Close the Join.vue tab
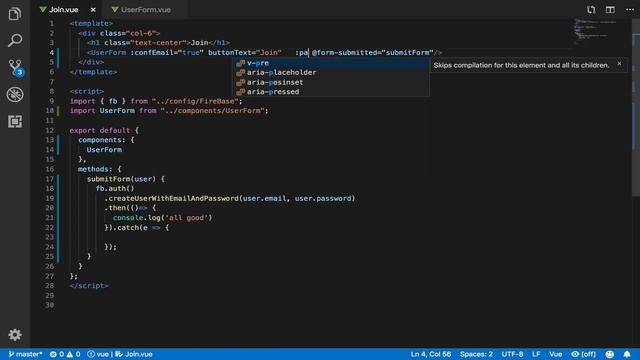Image resolution: width=640 pixels, height=360 pixels. click(93, 9)
